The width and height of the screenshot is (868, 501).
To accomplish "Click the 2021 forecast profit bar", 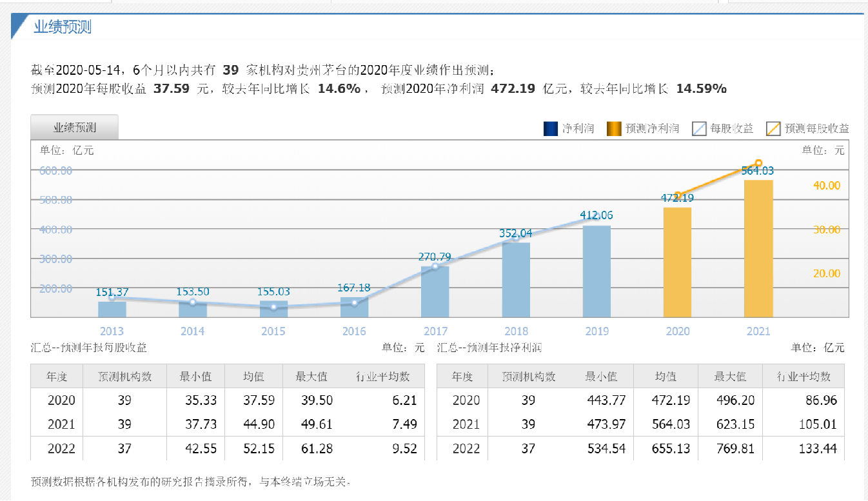I will 758,248.
